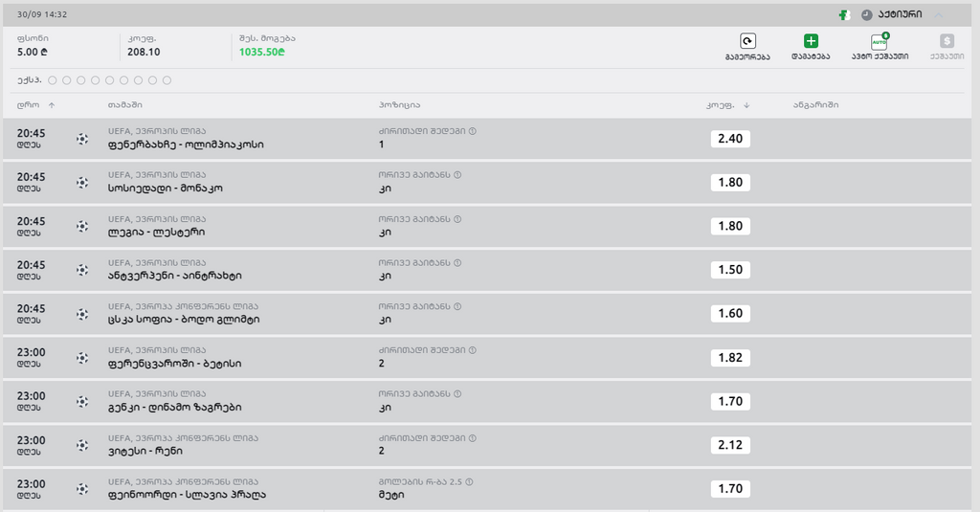Open the Auto cashout icon
980x512 pixels.
[880, 41]
